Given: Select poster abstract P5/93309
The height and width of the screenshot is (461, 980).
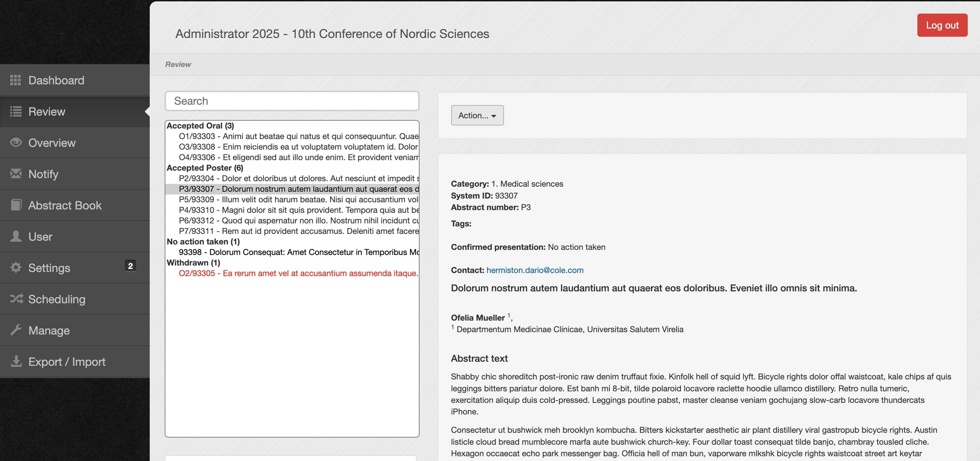Looking at the screenshot, I should [298, 200].
